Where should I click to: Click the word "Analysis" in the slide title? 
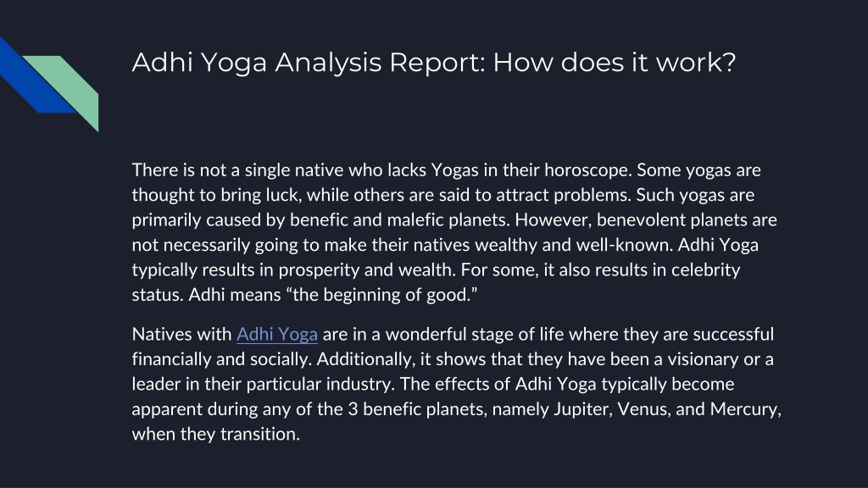click(x=328, y=63)
